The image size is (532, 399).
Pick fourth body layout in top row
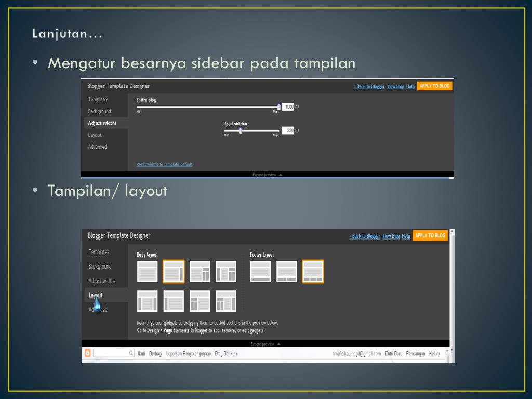point(226,271)
